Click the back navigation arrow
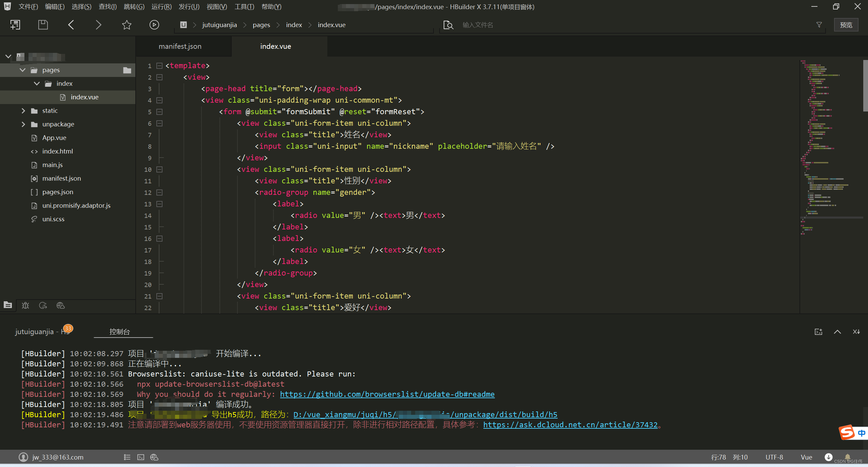The image size is (868, 467). coord(71,25)
